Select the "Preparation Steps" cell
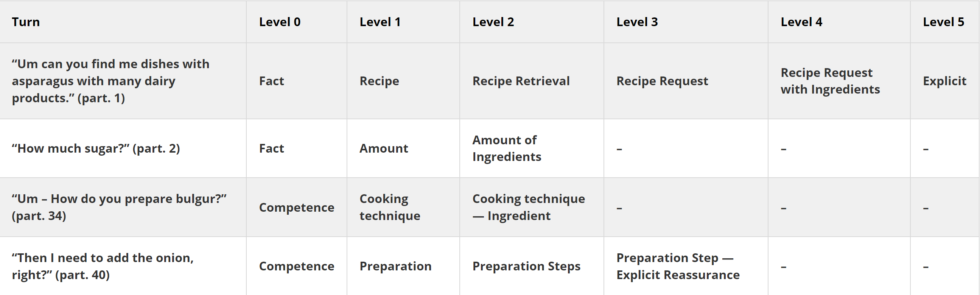980x295 pixels. (x=526, y=266)
